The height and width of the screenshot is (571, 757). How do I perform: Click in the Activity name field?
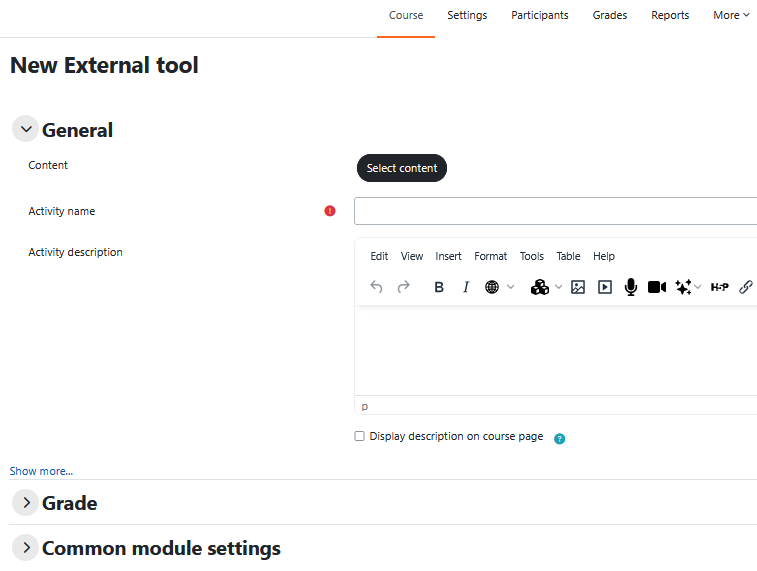pos(555,211)
